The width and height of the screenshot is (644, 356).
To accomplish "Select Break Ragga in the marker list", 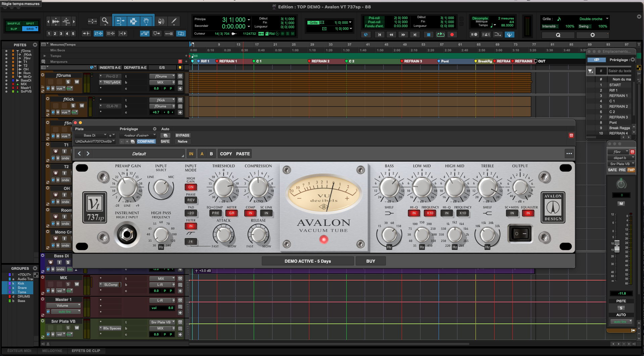I will point(620,128).
